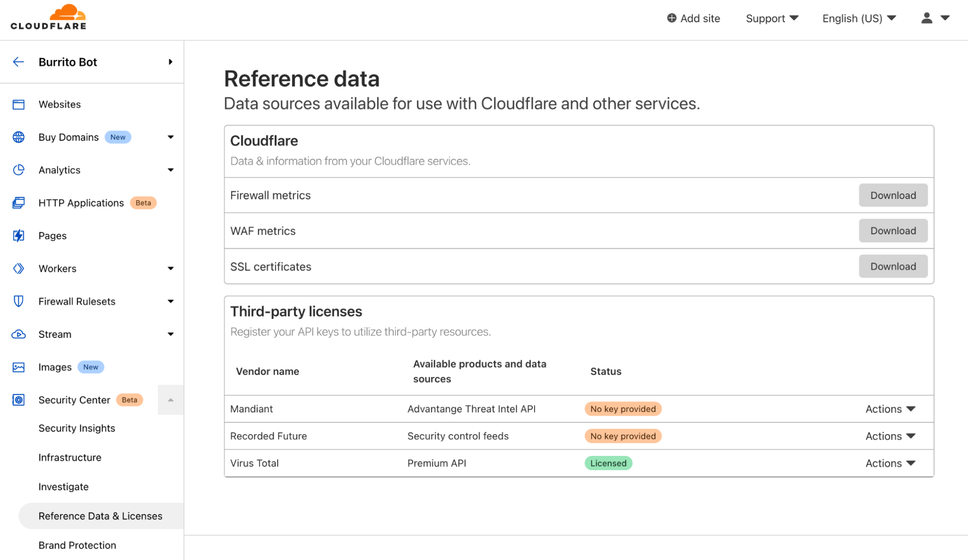968x560 pixels.
Task: Click the Buy Domains globe icon
Action: pos(18,137)
